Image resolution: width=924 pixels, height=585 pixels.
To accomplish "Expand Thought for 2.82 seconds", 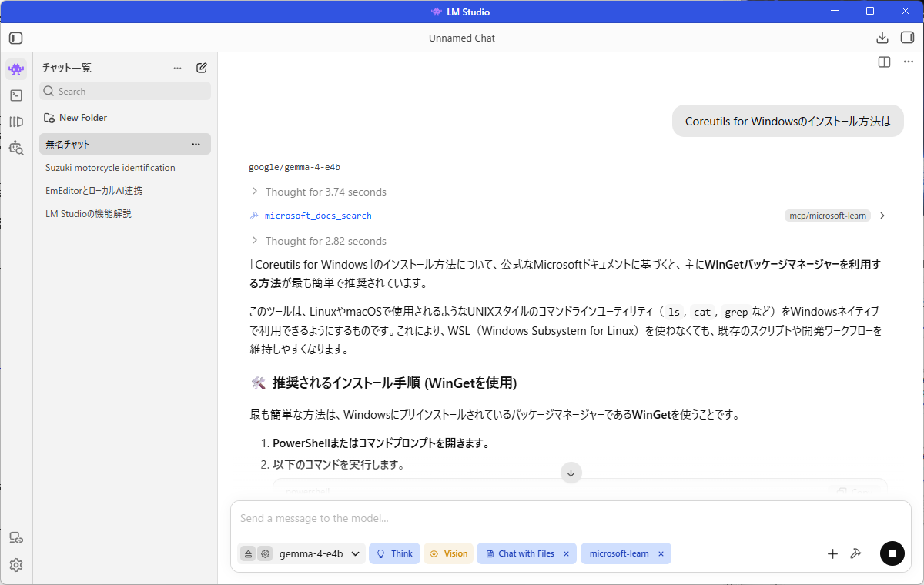I will pos(319,241).
